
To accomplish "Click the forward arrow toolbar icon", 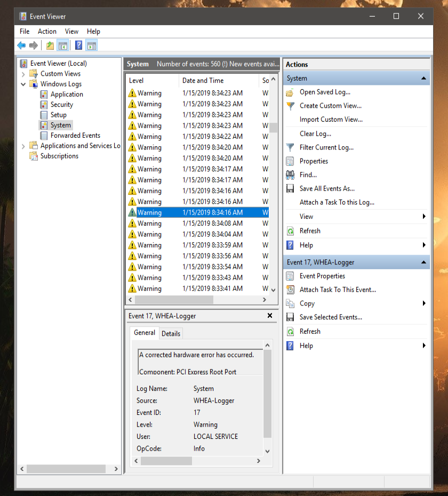I will pyautogui.click(x=33, y=45).
